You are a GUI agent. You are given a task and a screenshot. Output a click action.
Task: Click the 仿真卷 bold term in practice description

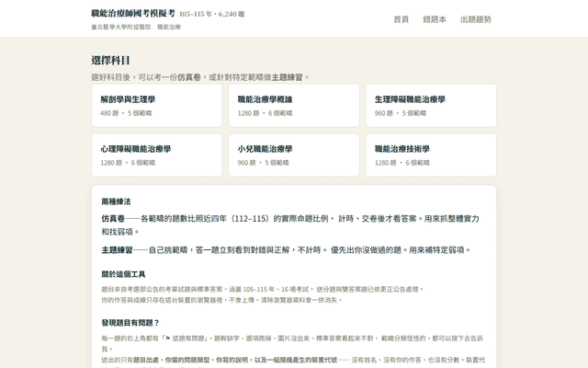pos(113,219)
